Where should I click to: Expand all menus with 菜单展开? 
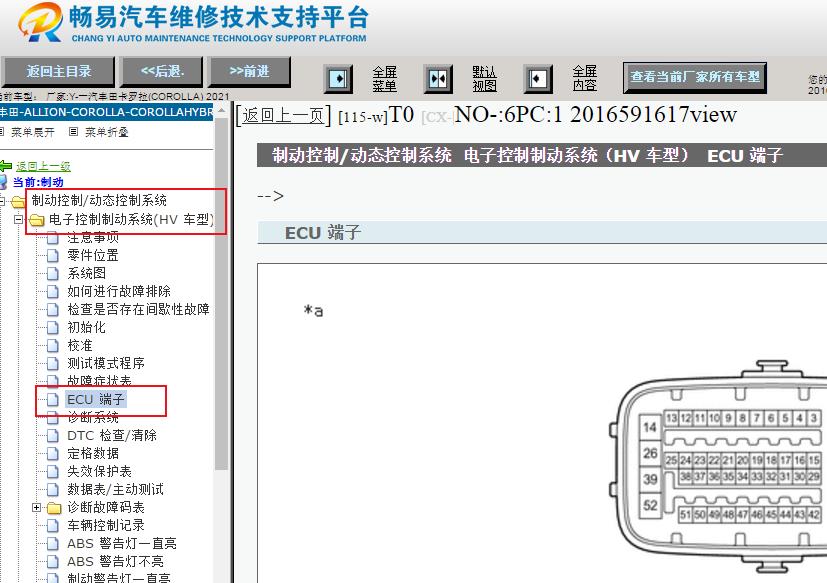point(33,132)
